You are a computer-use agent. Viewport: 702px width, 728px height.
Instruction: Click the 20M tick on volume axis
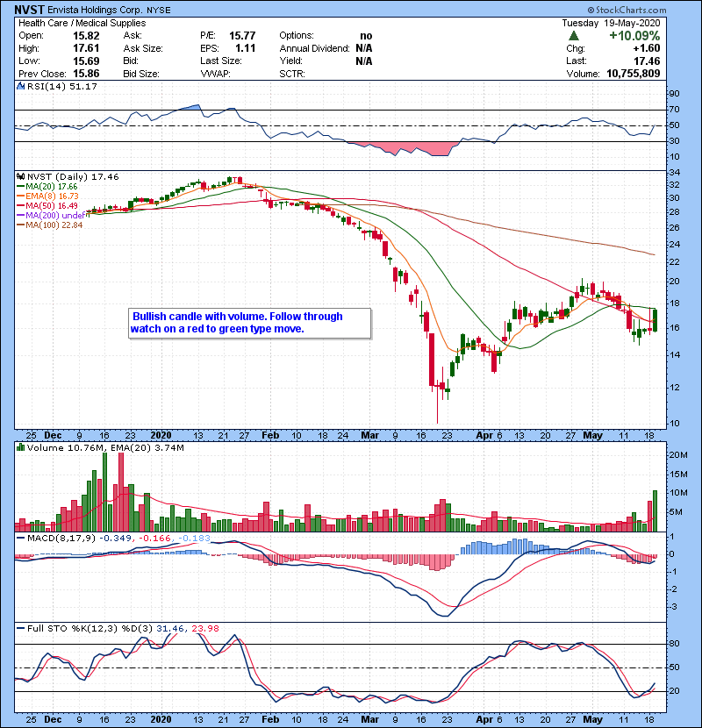point(677,455)
